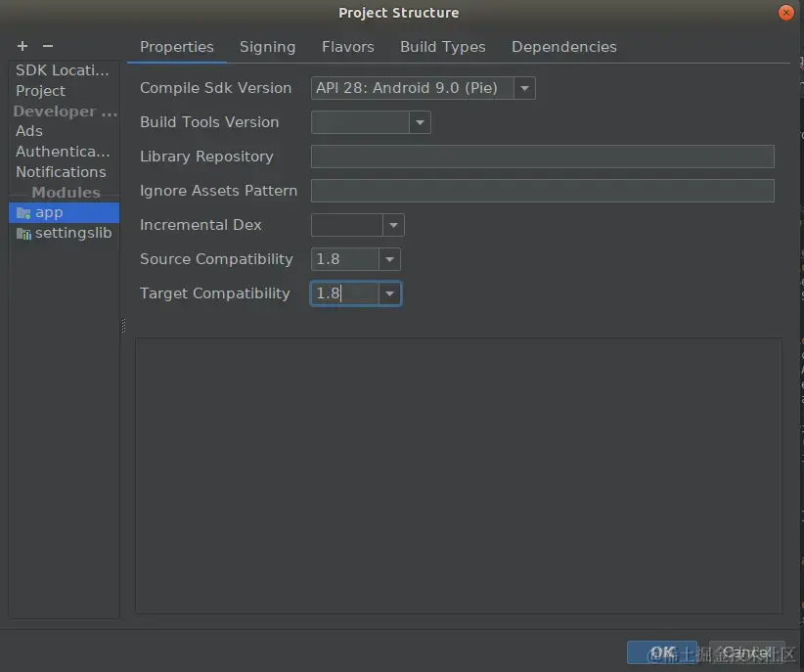
Task: Open the Properties tab
Action: click(x=177, y=47)
